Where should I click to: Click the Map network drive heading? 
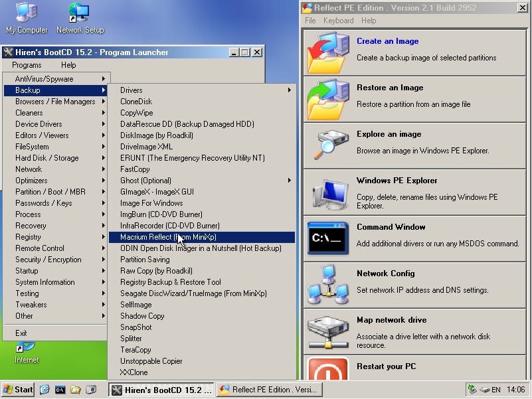[392, 320]
